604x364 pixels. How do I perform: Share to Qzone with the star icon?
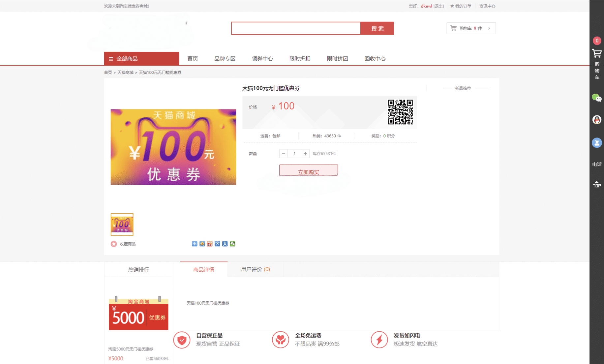coord(202,244)
